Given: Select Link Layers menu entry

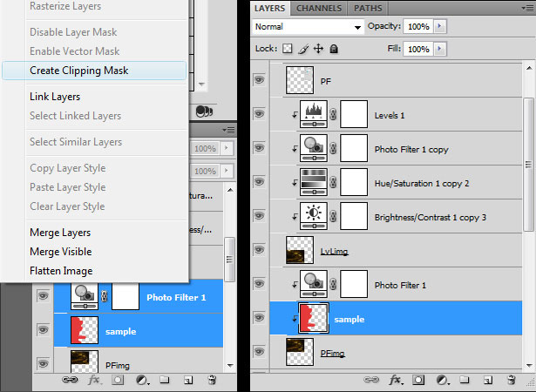Looking at the screenshot, I should point(55,97).
